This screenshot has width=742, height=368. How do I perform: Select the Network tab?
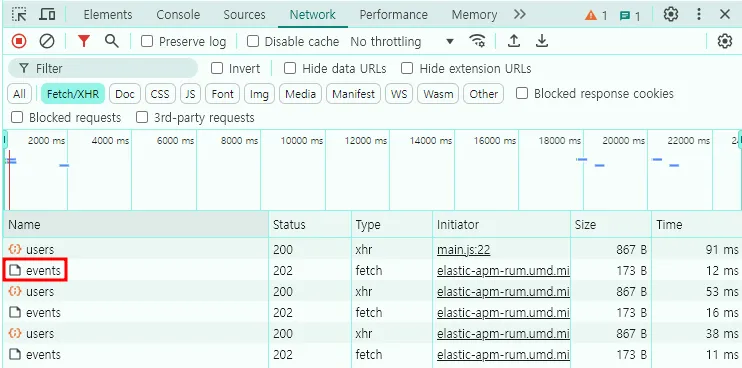pyautogui.click(x=313, y=15)
